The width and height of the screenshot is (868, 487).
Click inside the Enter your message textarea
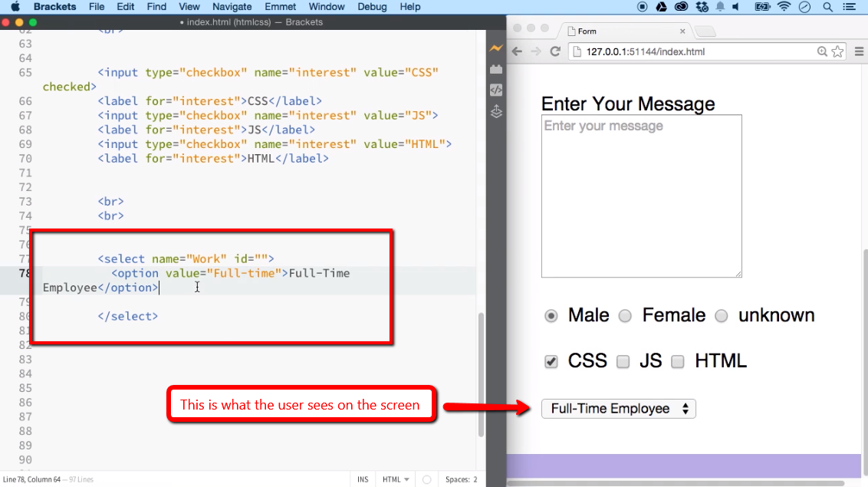(641, 196)
